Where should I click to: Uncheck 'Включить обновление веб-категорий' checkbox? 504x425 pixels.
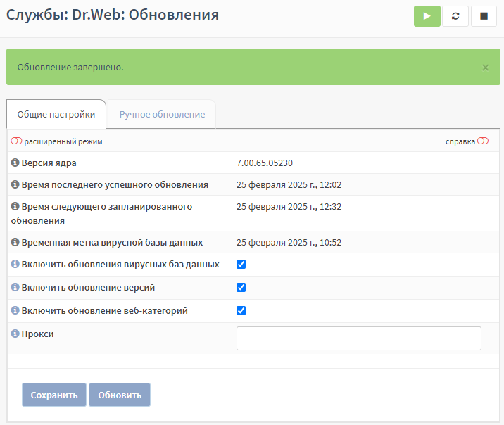[241, 310]
